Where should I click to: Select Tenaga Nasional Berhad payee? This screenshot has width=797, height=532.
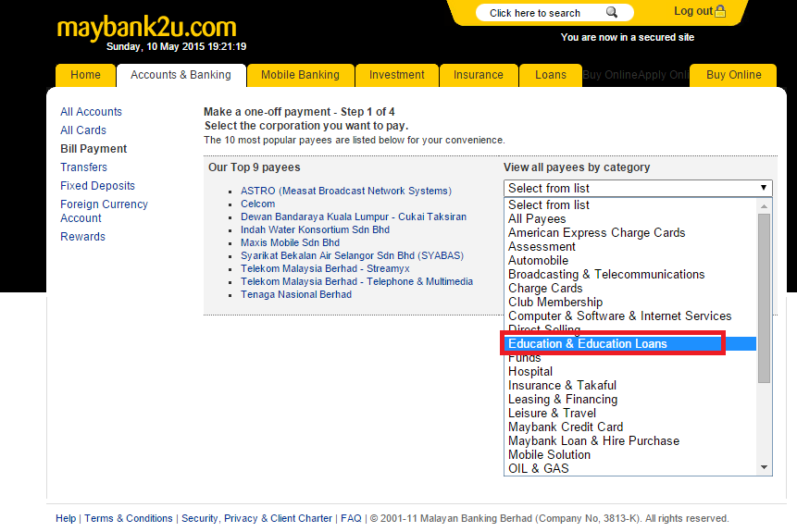pyautogui.click(x=296, y=294)
